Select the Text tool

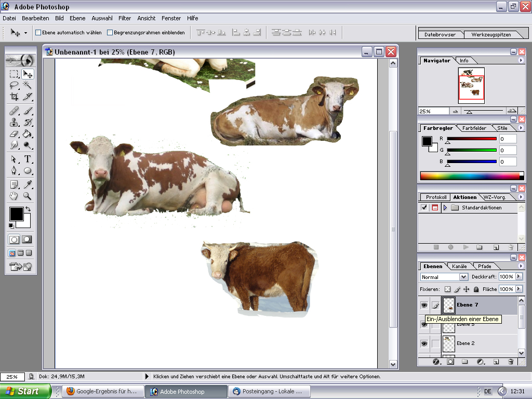point(27,159)
